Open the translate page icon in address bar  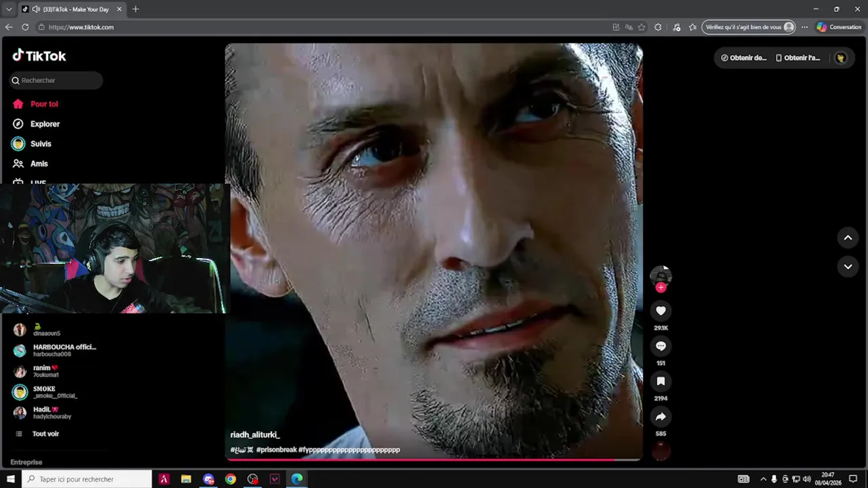tap(629, 27)
